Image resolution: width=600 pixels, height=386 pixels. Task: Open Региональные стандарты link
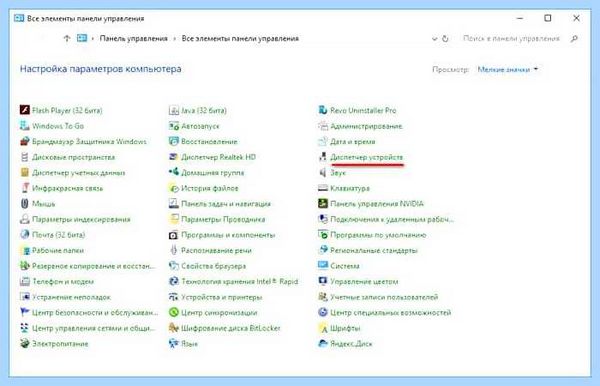[374, 250]
